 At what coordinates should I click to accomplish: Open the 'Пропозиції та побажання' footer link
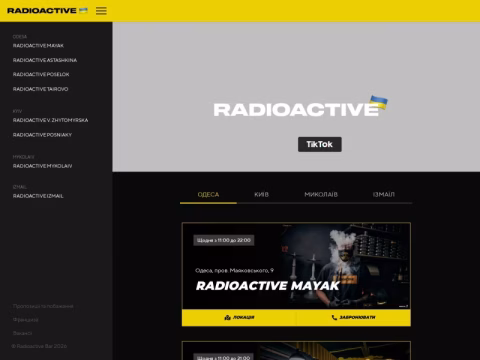point(43,306)
